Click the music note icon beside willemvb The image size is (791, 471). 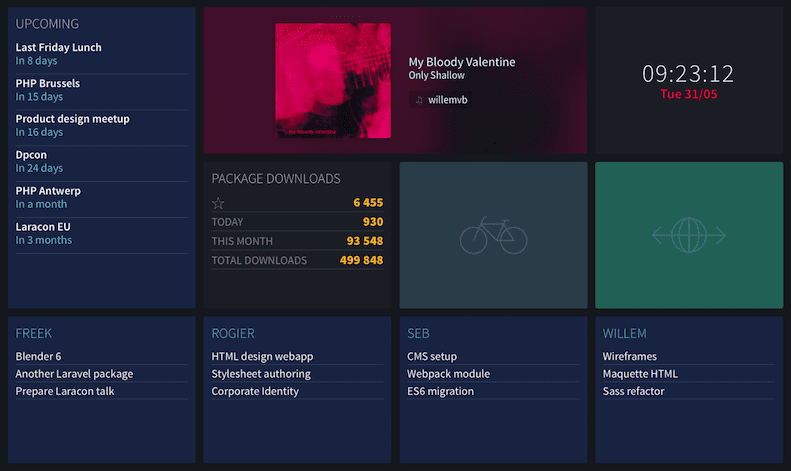point(419,100)
